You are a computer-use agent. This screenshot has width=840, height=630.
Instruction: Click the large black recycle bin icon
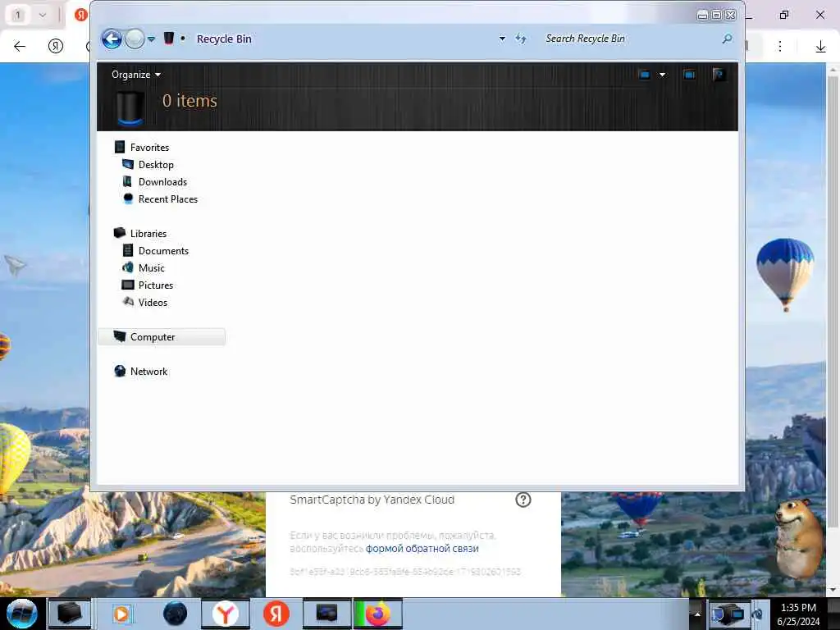[x=130, y=107]
